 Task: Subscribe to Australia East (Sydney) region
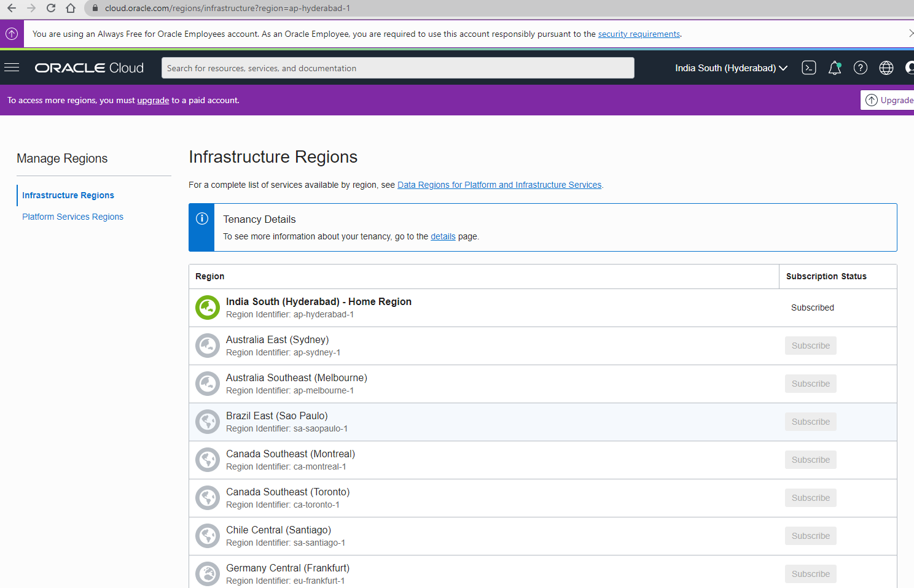pos(811,346)
